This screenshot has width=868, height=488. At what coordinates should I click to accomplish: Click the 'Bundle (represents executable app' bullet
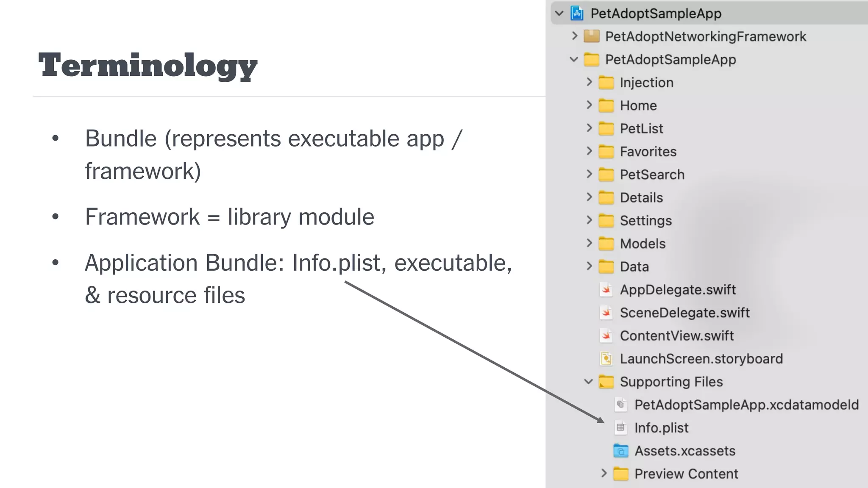click(274, 155)
